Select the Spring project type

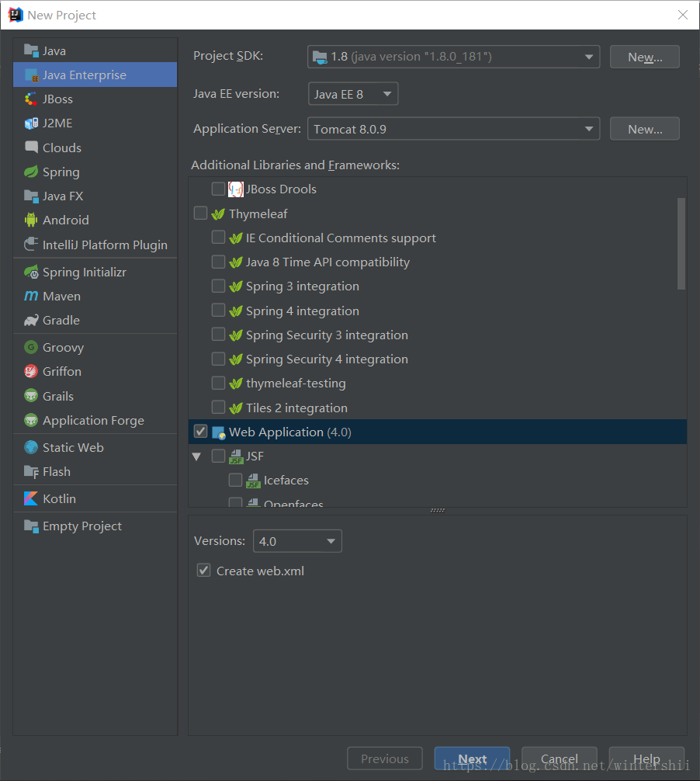pyautogui.click(x=95, y=172)
